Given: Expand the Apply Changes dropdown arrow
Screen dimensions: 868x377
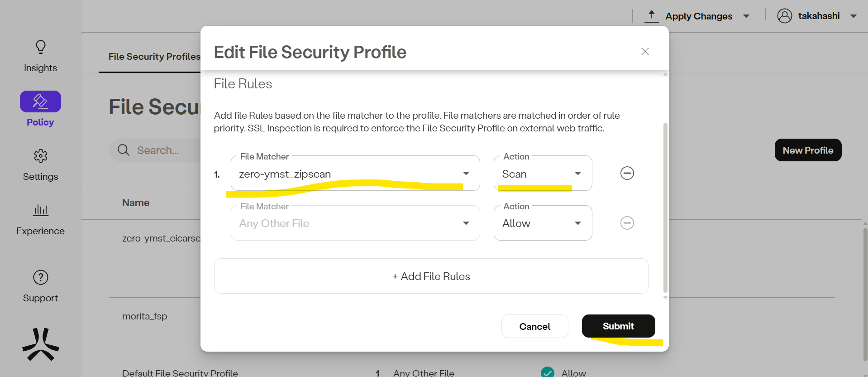Looking at the screenshot, I should [746, 16].
